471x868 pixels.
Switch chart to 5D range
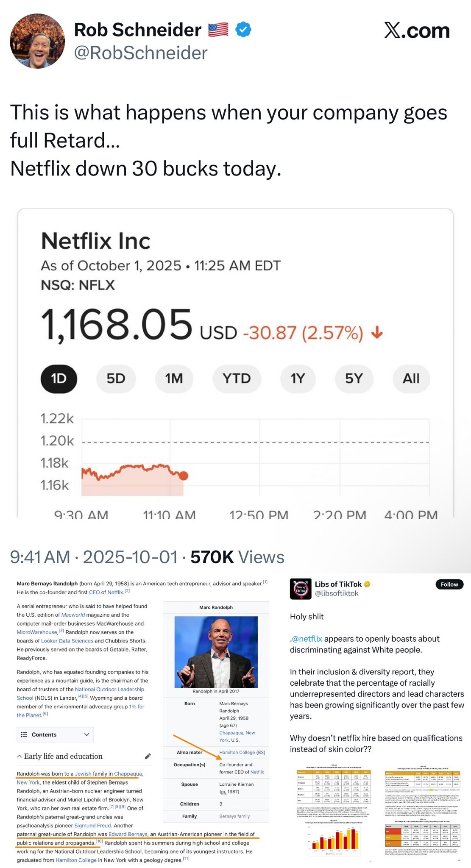[x=116, y=378]
